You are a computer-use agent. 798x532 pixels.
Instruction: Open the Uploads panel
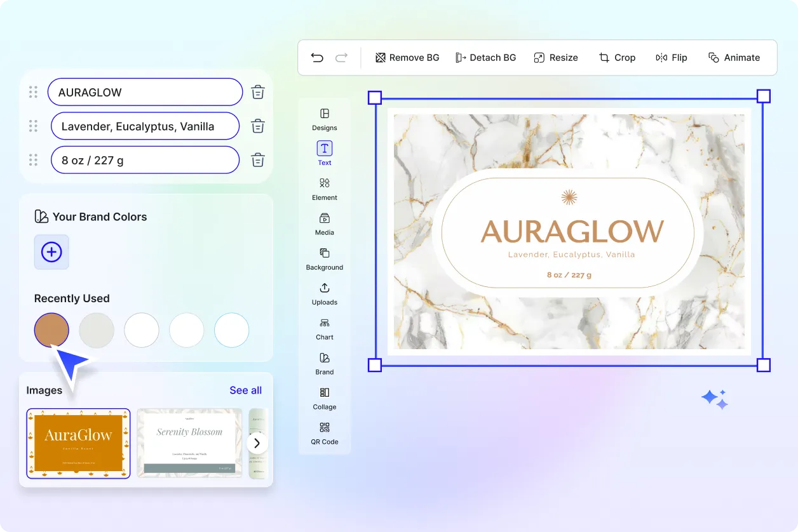point(324,294)
